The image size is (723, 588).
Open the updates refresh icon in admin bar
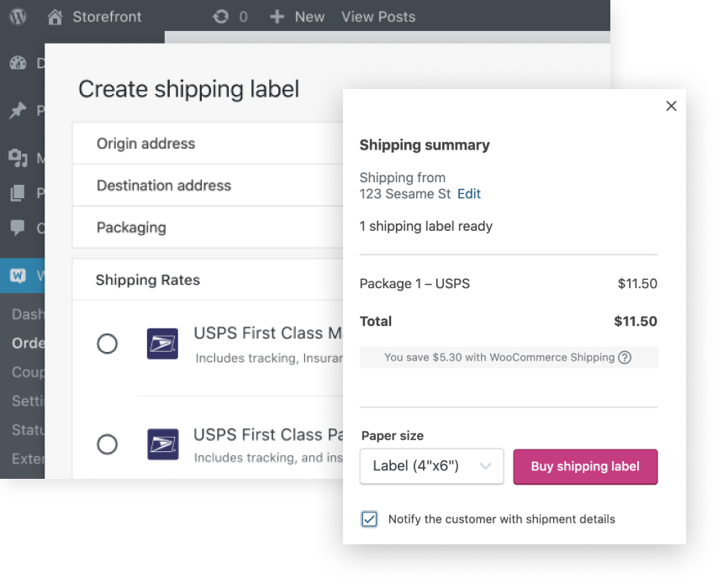click(219, 16)
